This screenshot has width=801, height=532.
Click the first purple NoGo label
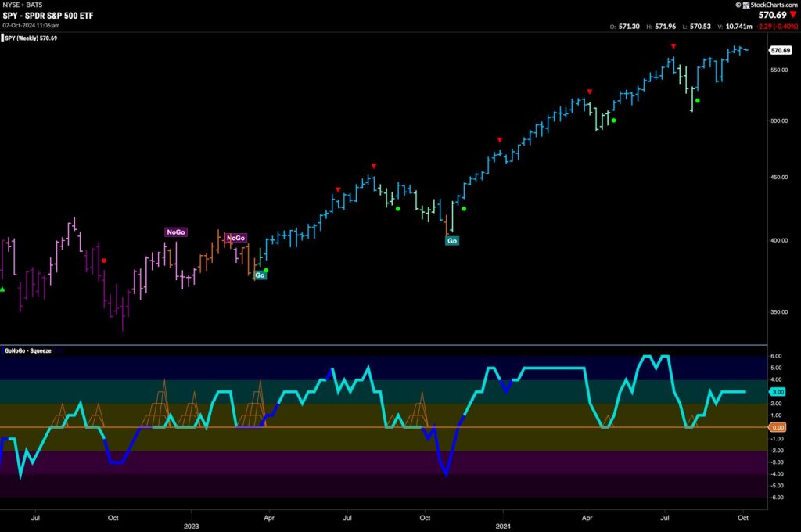tap(176, 232)
